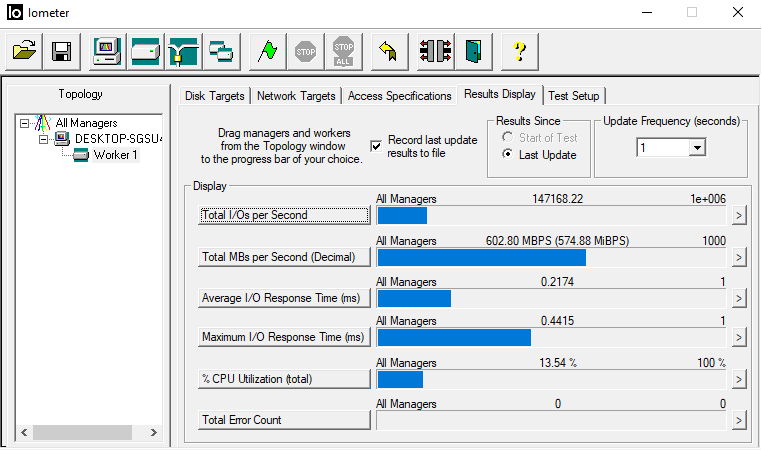This screenshot has height=450, width=762.
Task: Click the Maximum I/O Response Time bar
Action: click(x=551, y=338)
